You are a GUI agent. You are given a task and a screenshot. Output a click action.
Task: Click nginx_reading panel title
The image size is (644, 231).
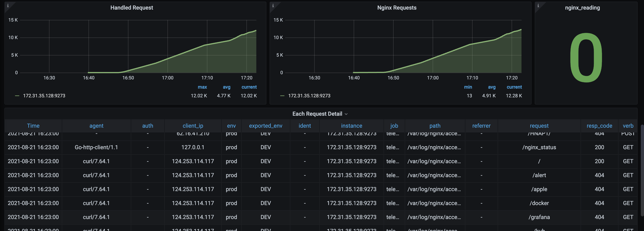tap(582, 8)
